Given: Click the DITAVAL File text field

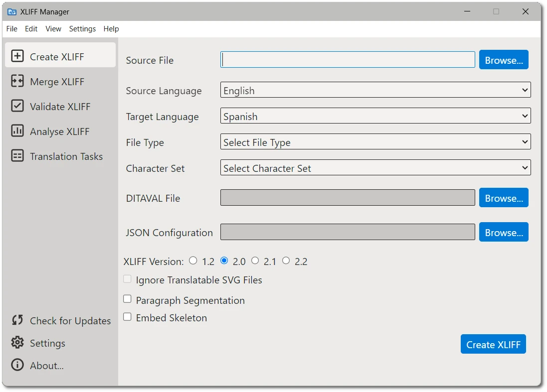Looking at the screenshot, I should (x=348, y=198).
